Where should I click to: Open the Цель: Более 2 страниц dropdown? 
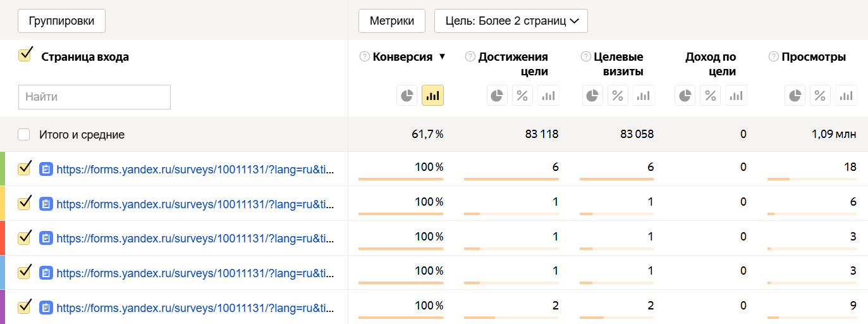pos(511,21)
